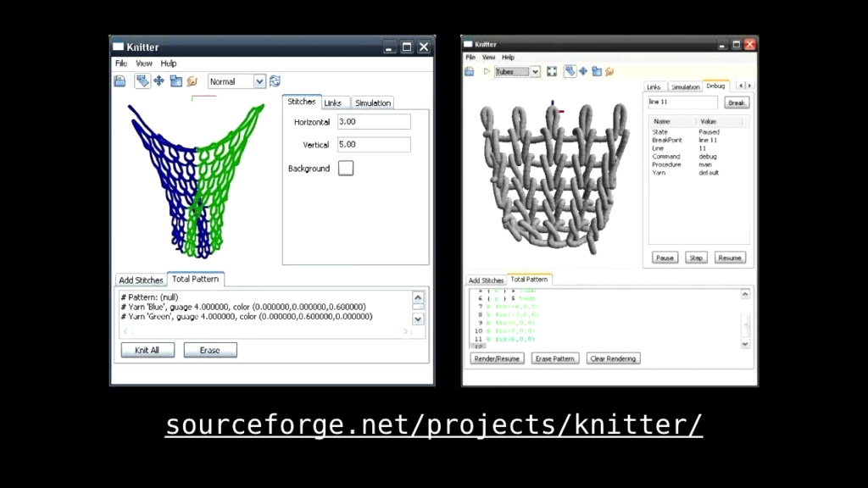Click the Erase Pattern button
The width and height of the screenshot is (868, 488).
click(x=554, y=358)
